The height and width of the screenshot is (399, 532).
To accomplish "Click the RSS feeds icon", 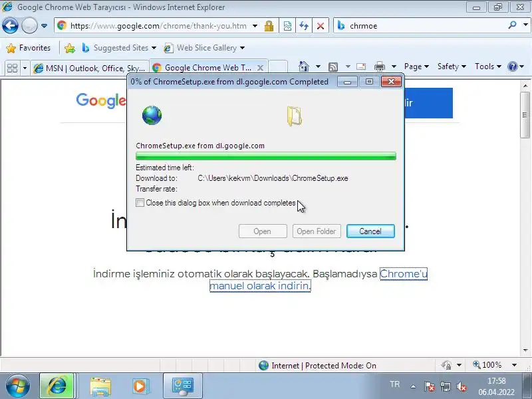I will point(333,66).
